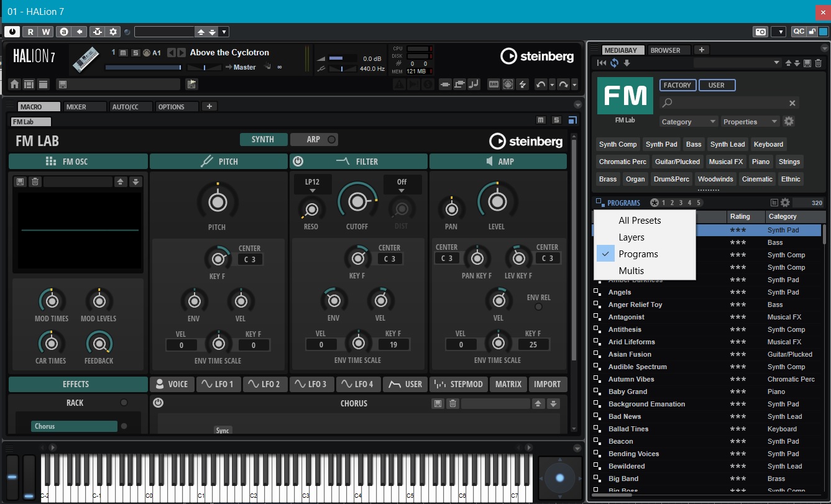831x504 pixels.
Task: Load next program with right arrow
Action: (181, 53)
